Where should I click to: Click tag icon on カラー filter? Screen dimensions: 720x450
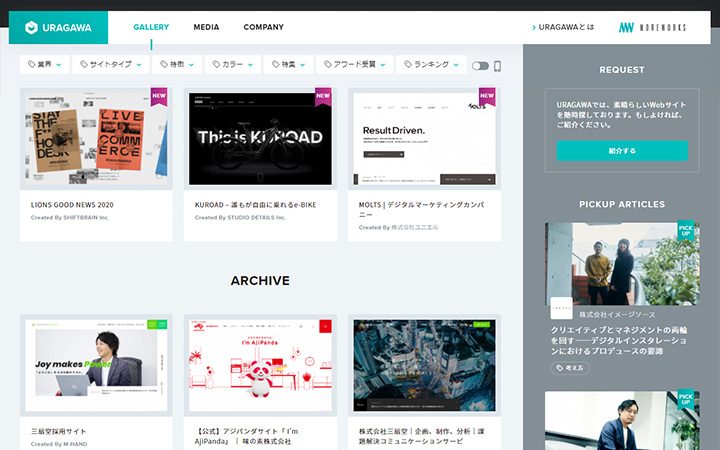click(216, 64)
